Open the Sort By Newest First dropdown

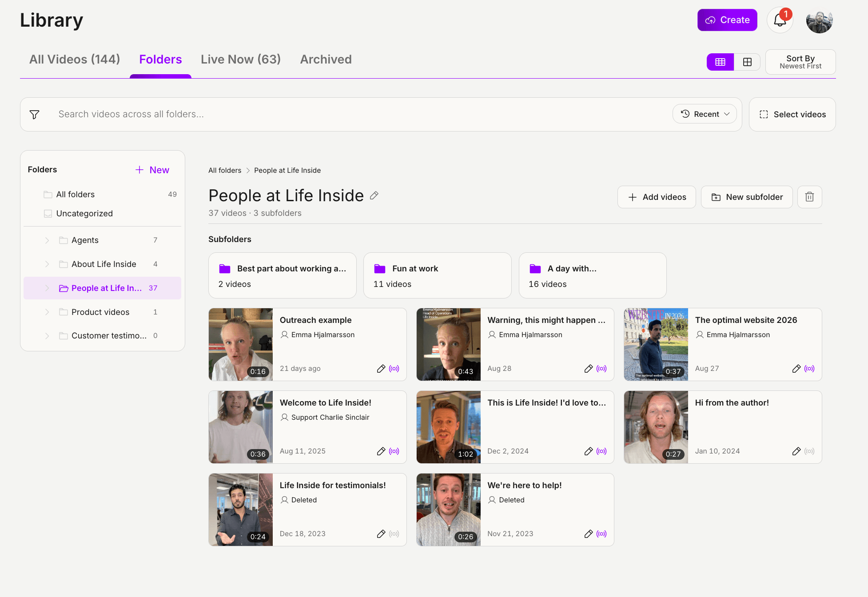point(800,62)
